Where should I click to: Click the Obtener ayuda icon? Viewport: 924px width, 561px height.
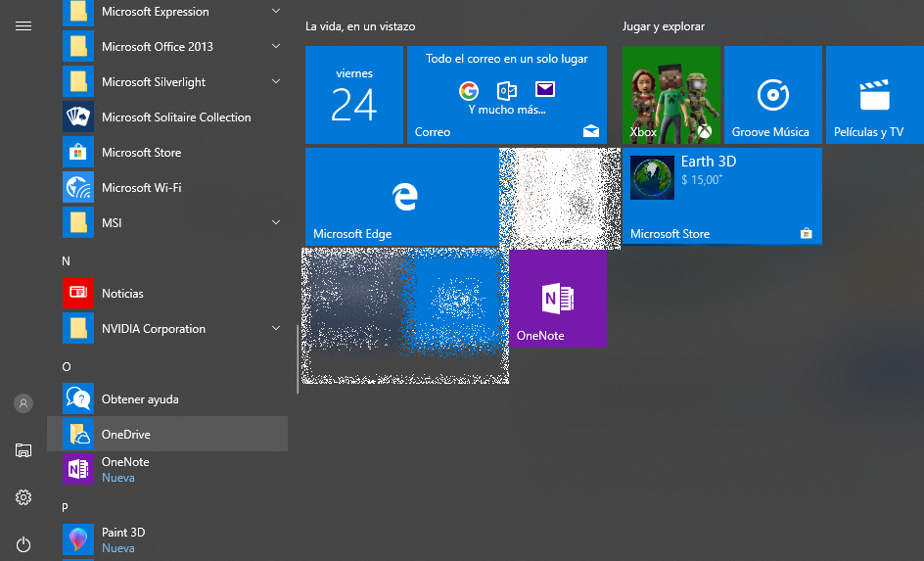click(x=78, y=398)
